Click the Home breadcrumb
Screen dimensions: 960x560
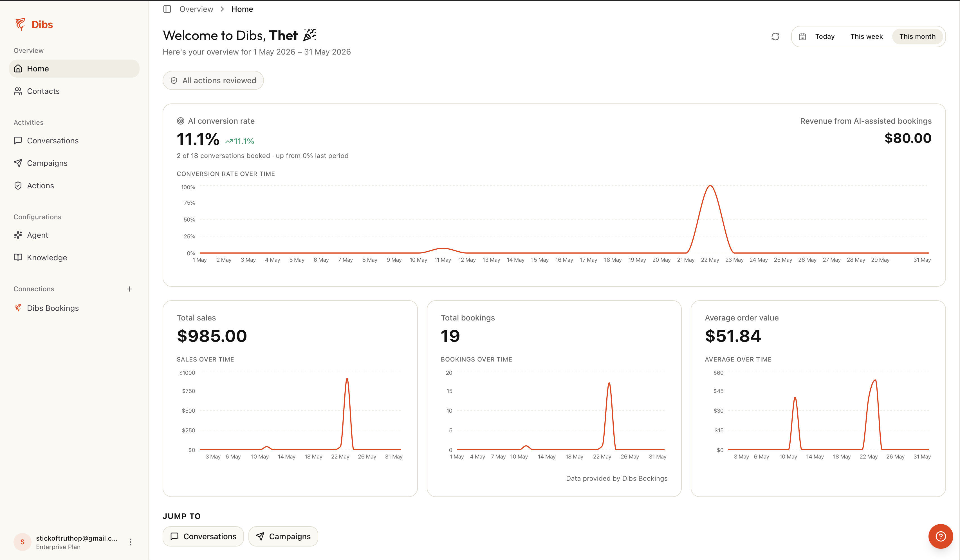tap(242, 9)
